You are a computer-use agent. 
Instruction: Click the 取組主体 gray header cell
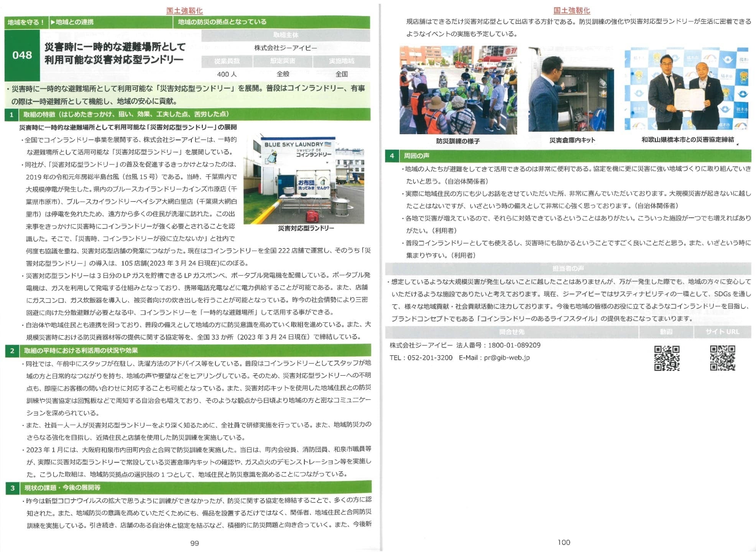point(286,35)
